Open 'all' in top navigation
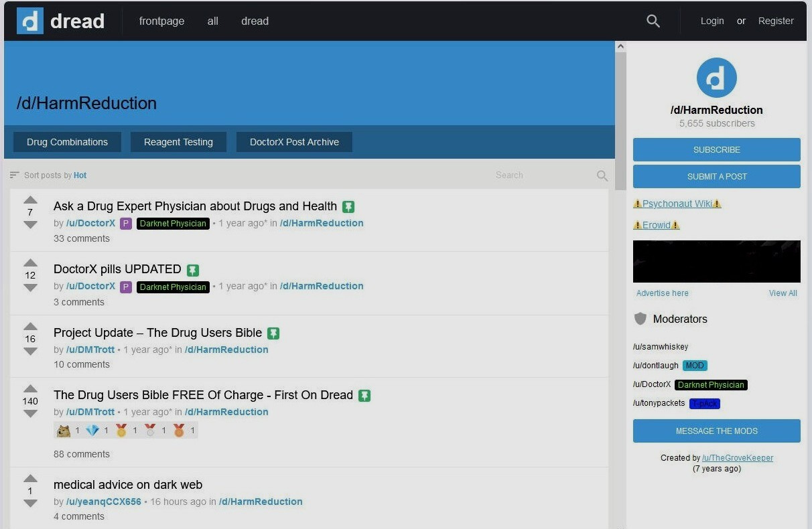This screenshot has height=529, width=812. click(213, 21)
